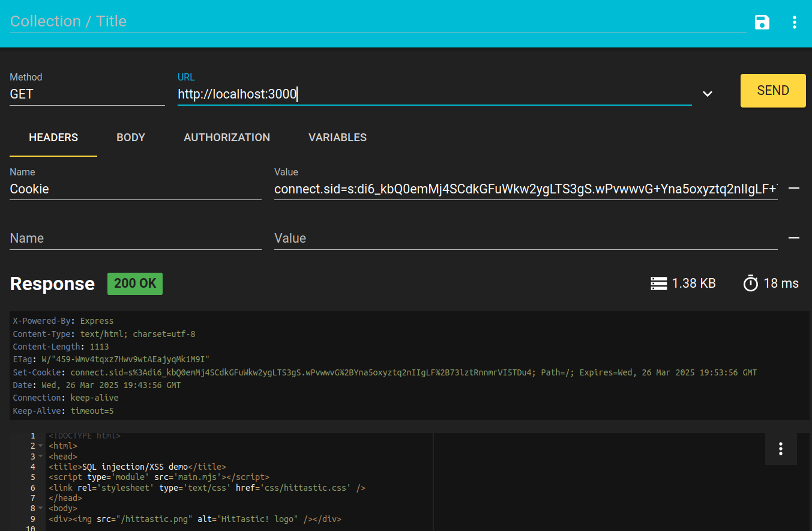Save the request with the disk icon
This screenshot has height=531, width=812.
click(x=762, y=23)
